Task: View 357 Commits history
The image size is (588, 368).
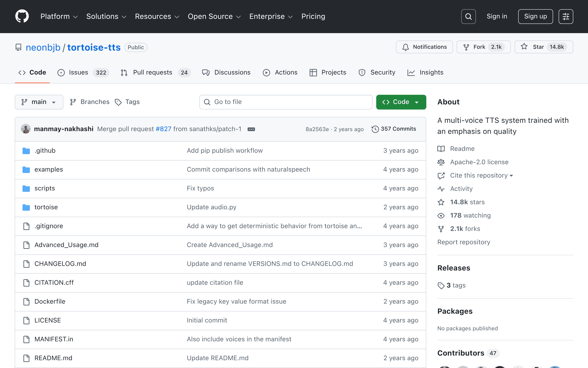Action: (x=394, y=129)
